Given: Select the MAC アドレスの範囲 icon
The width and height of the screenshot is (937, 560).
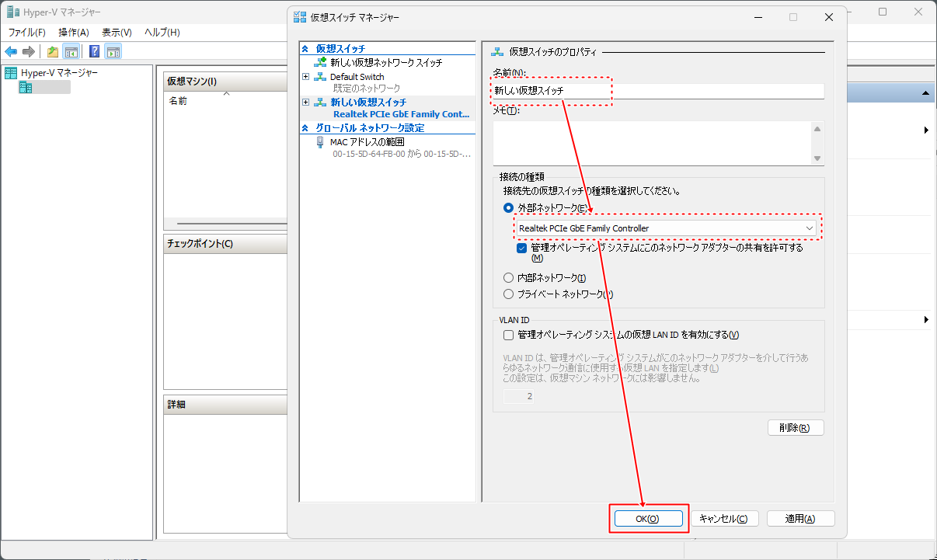Looking at the screenshot, I should pos(320,142).
